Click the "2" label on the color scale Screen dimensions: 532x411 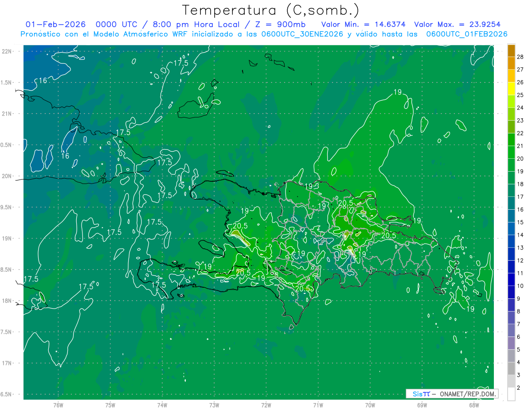click(519, 388)
